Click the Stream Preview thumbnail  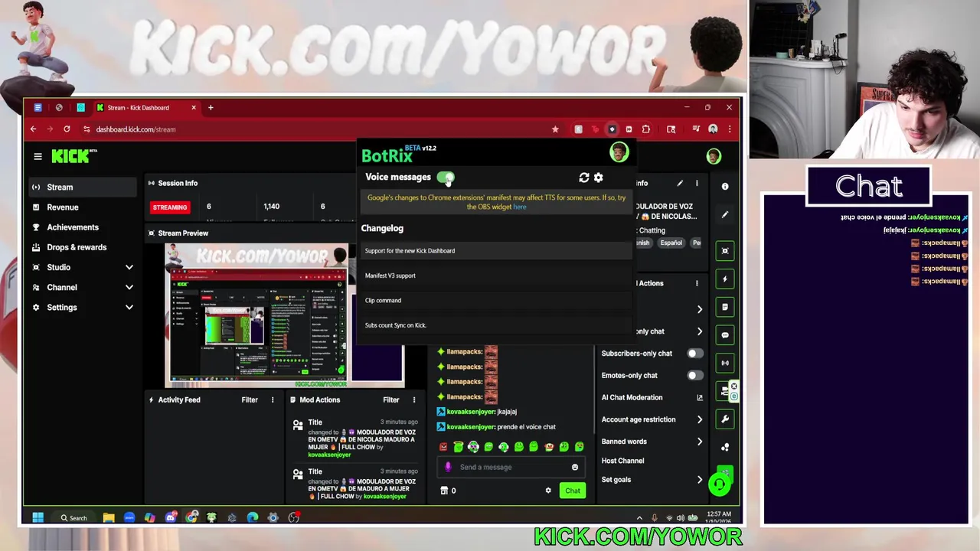[284, 315]
